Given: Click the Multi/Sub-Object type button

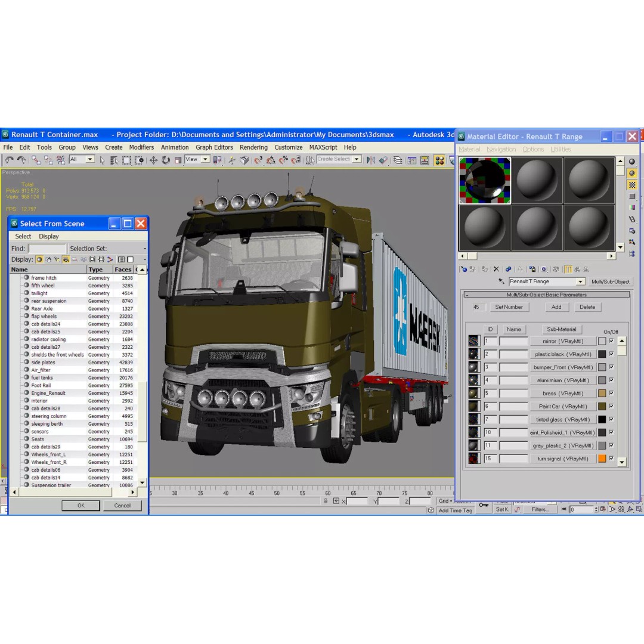Looking at the screenshot, I should [611, 281].
